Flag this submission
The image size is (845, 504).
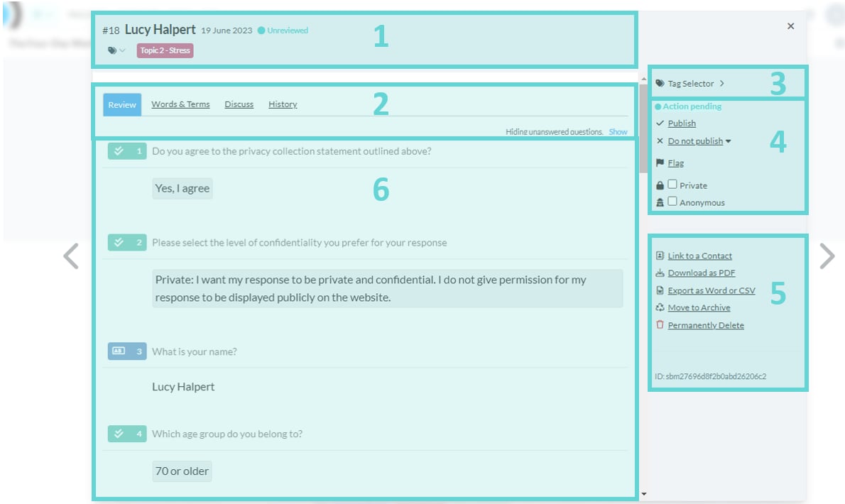[x=676, y=163]
